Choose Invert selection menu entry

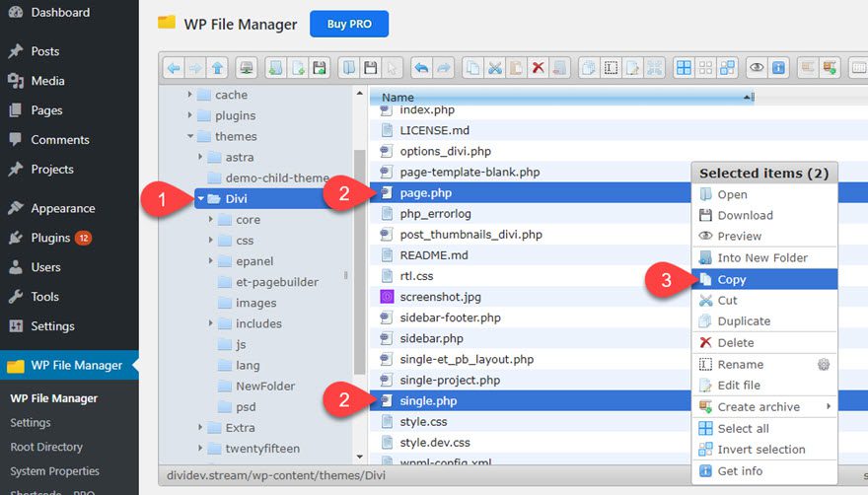click(x=764, y=450)
